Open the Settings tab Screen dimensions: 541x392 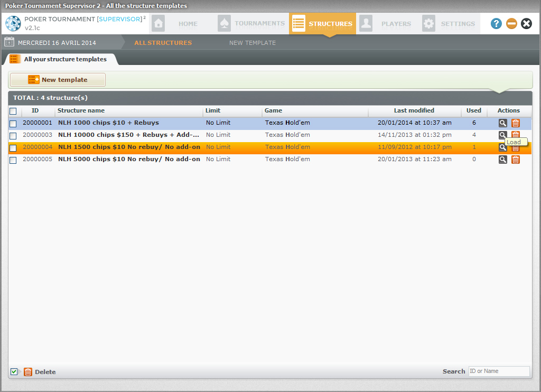click(449, 24)
